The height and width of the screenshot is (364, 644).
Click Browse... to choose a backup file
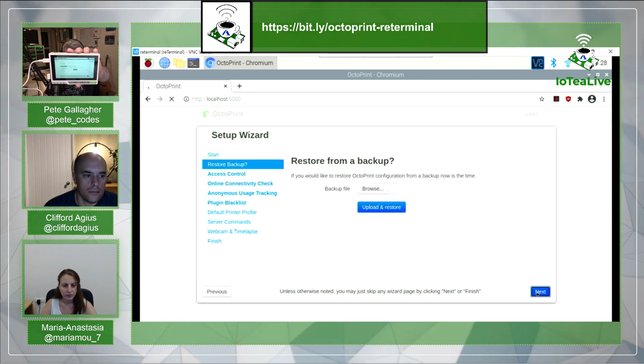click(x=373, y=189)
